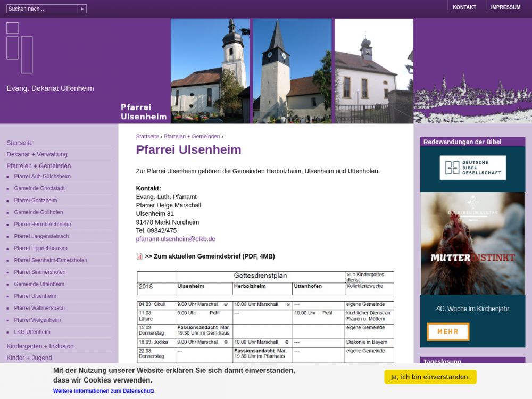Click the middle church tower photo
Screen dimensions: 532x399
[292, 71]
